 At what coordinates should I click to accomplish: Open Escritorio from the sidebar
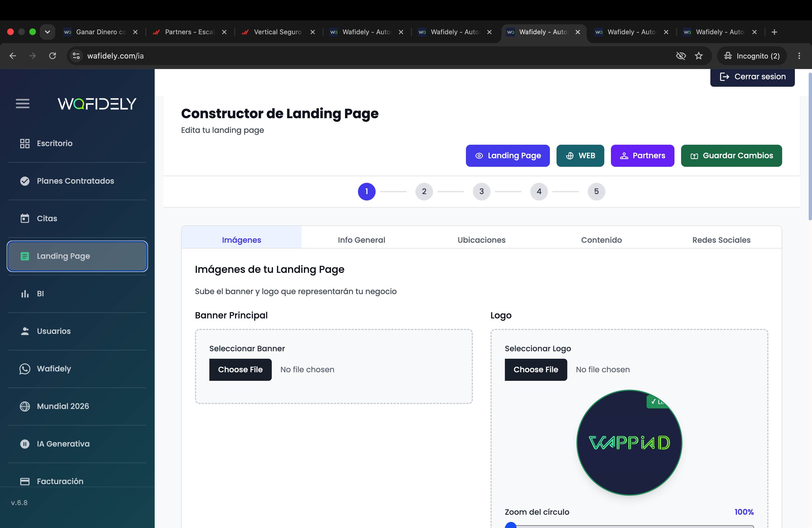click(x=77, y=143)
